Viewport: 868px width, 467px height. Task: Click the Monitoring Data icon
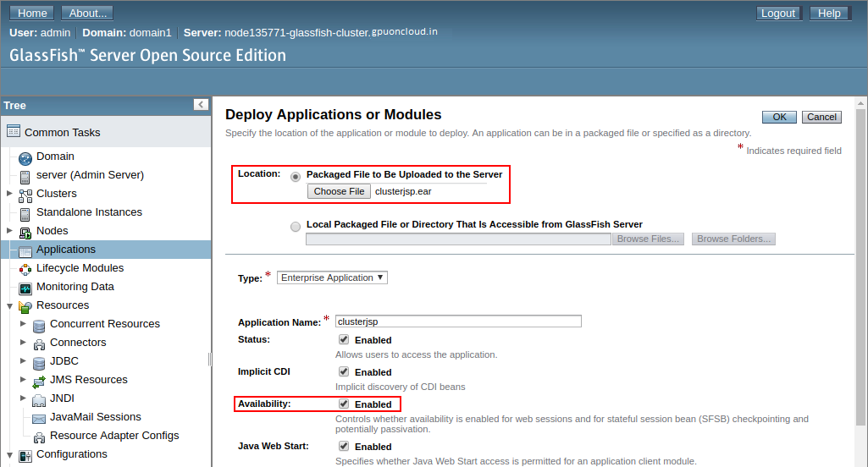(x=25, y=288)
